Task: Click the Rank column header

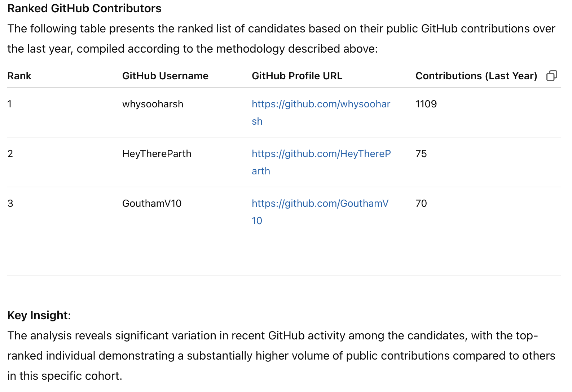Action: click(19, 76)
